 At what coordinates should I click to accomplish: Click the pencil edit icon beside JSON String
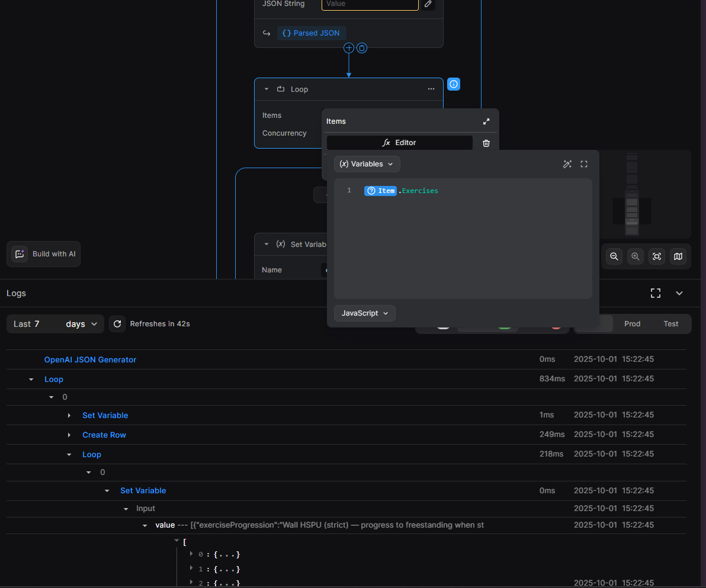pyautogui.click(x=428, y=4)
